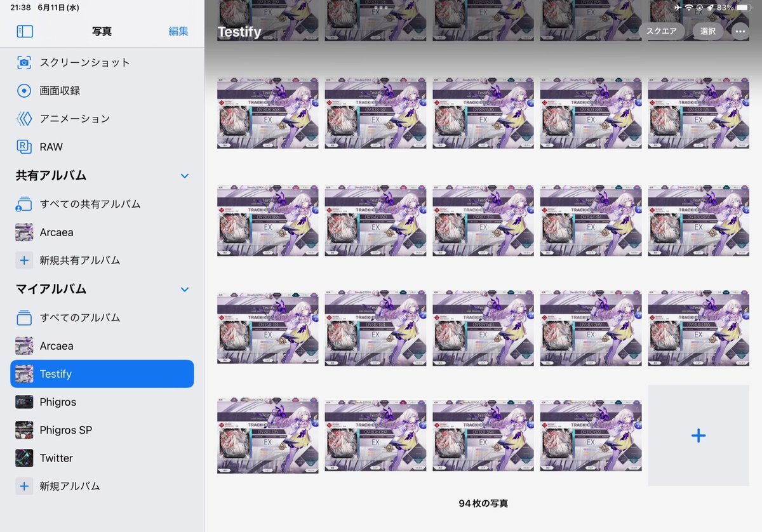Open the photo with score 09'842'160
The width and height of the screenshot is (762, 532).
point(375,220)
